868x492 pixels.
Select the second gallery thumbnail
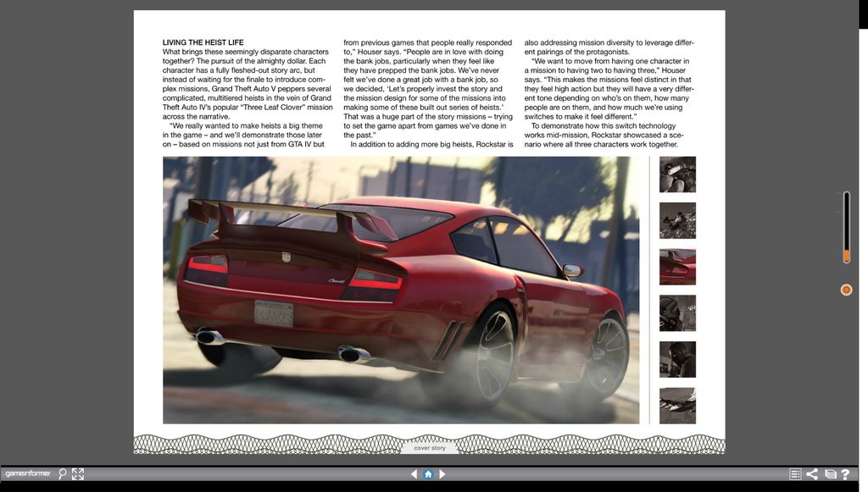[677, 220]
